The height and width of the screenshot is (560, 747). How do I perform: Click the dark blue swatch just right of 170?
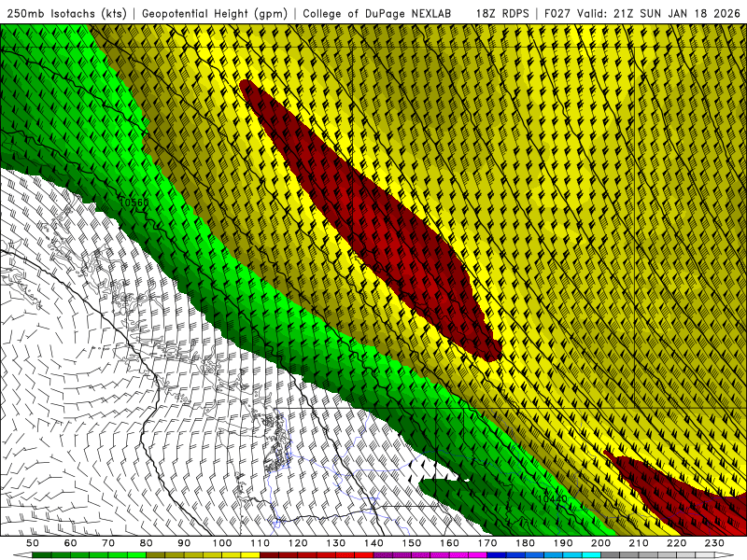pyautogui.click(x=497, y=555)
